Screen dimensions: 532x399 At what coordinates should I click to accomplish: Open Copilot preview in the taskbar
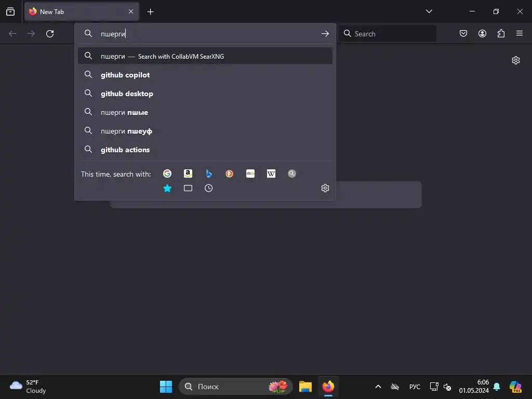[x=515, y=387]
